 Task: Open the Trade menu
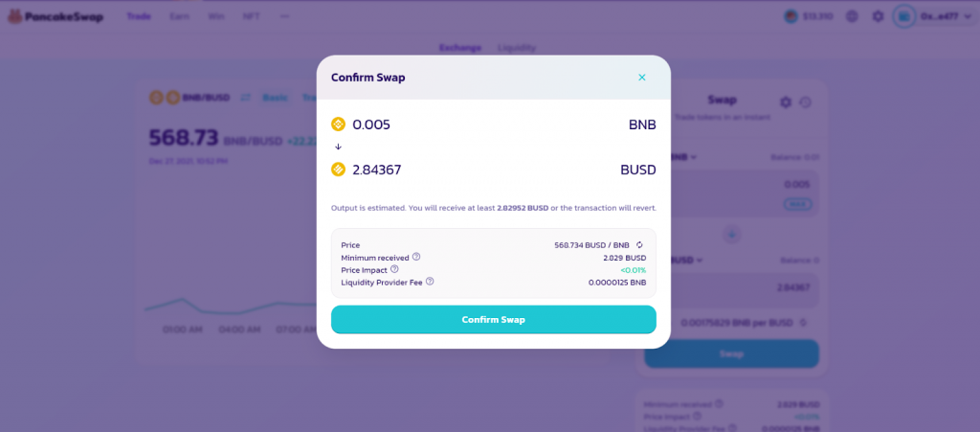139,16
